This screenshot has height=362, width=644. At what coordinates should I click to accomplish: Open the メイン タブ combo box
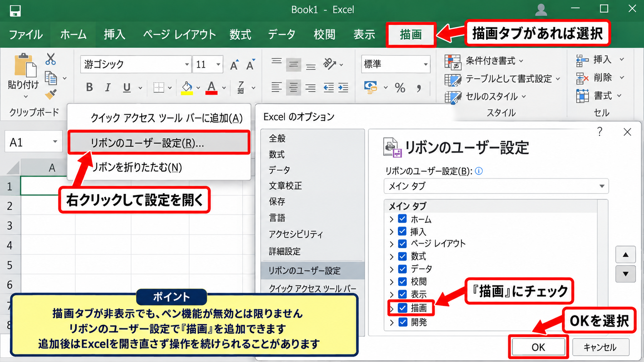(x=496, y=186)
